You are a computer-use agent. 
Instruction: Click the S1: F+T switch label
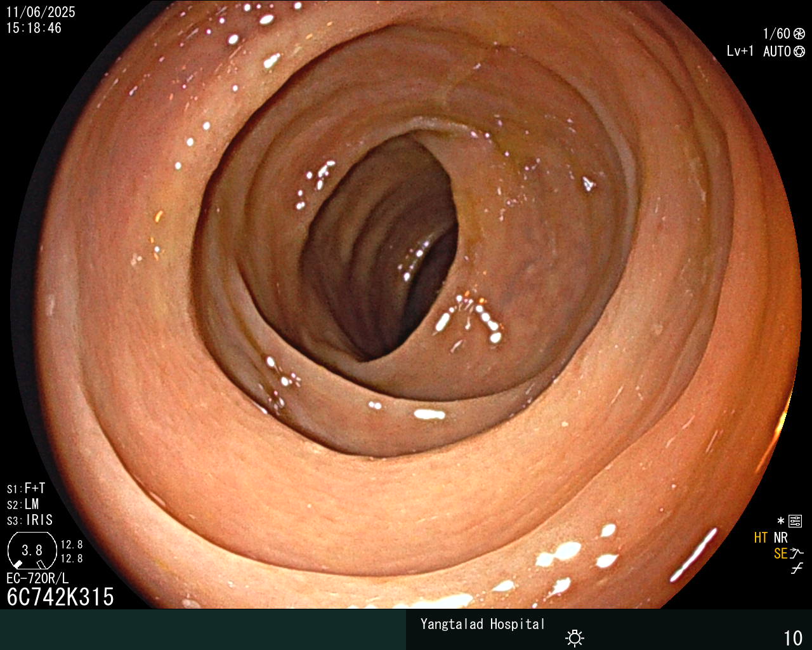tap(26, 488)
